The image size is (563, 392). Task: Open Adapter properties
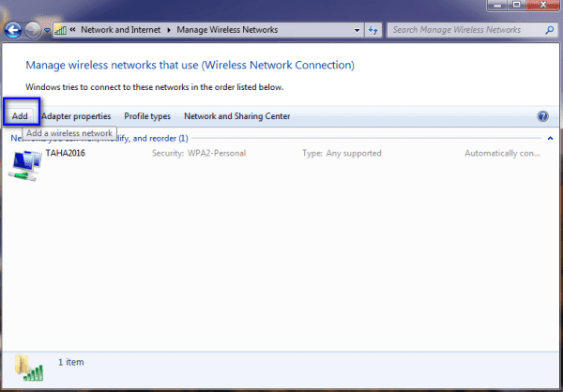(x=76, y=116)
